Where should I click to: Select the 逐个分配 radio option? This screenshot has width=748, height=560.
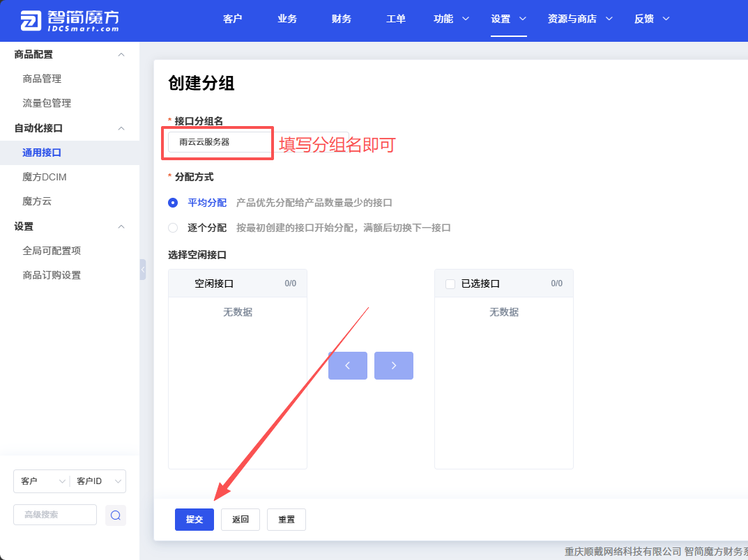pyautogui.click(x=173, y=228)
